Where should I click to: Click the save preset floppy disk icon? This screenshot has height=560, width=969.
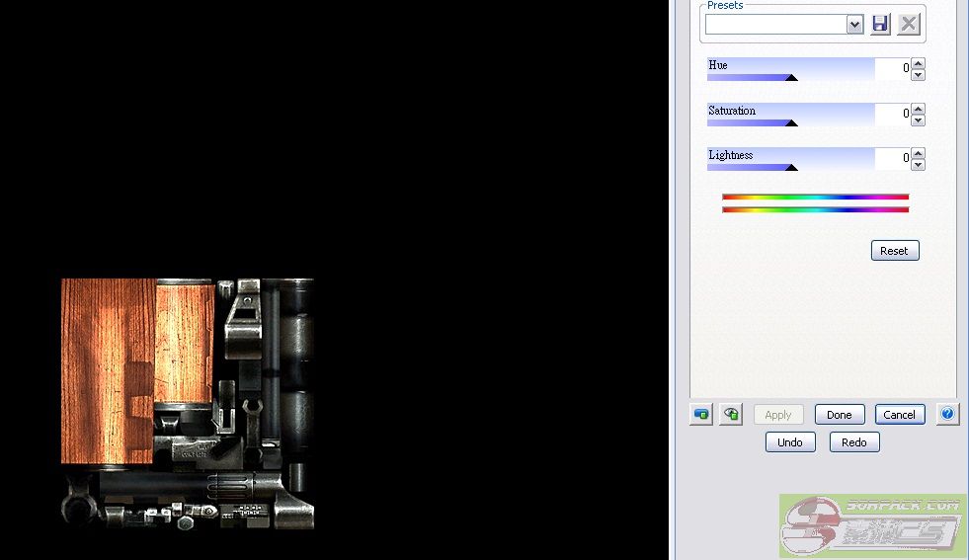[880, 25]
